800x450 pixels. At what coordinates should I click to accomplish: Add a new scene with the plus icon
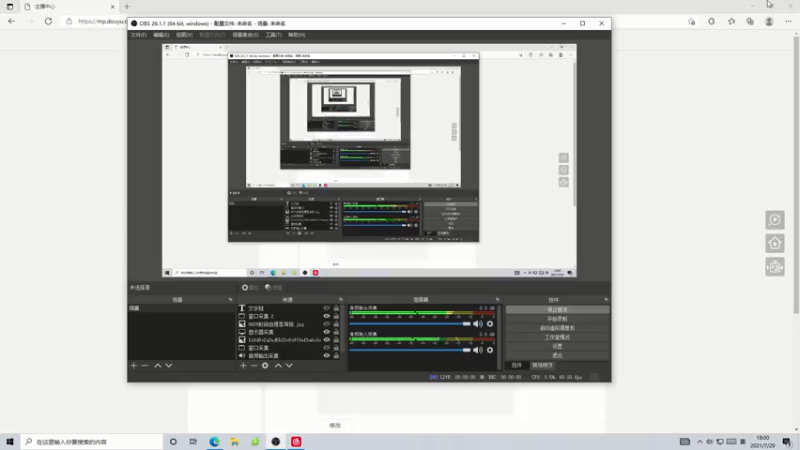pos(134,365)
